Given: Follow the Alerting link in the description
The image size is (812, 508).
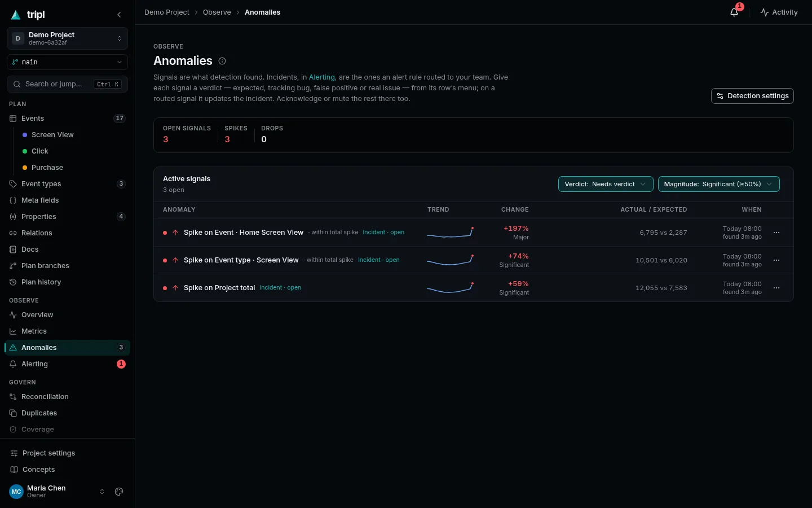Looking at the screenshot, I should [322, 77].
